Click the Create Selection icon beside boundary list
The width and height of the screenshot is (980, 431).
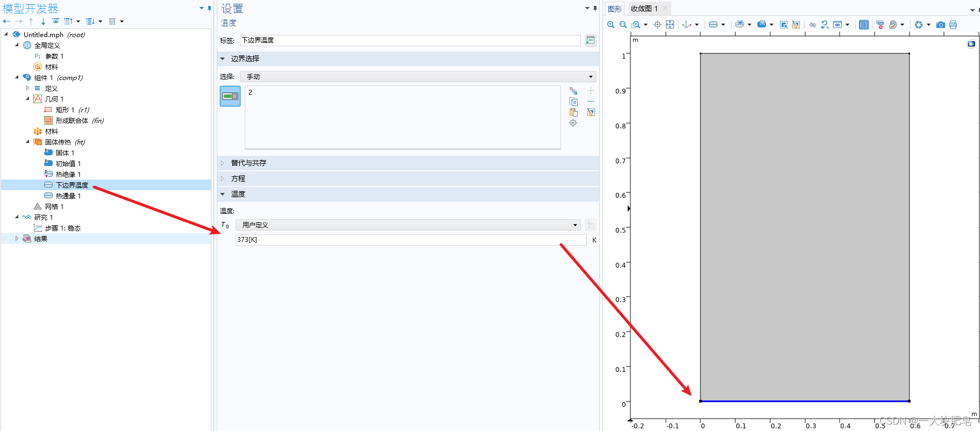coord(573,91)
